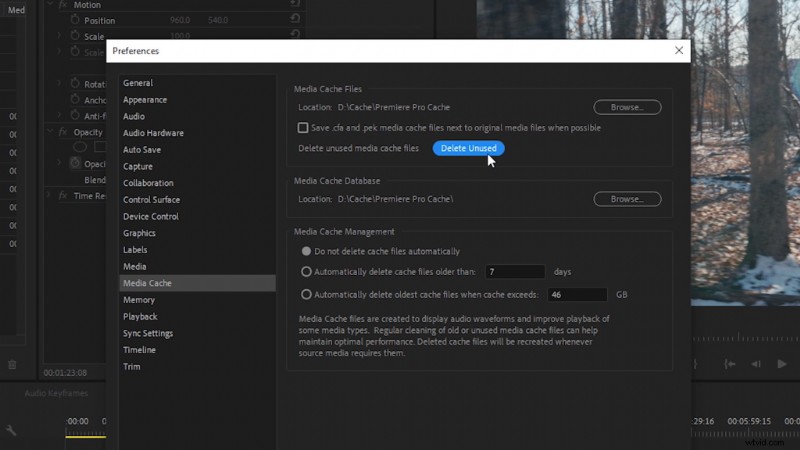
Task: Select delete oldest cache when cache exceeds option
Action: click(306, 294)
